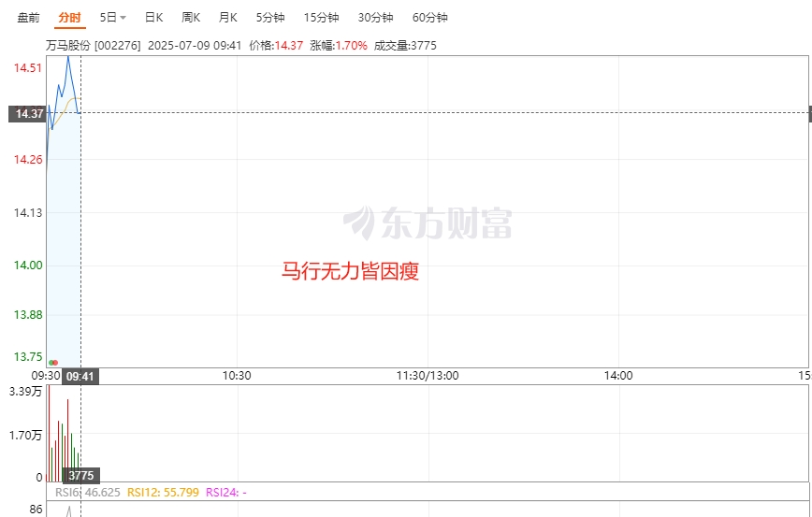Image resolution: width=812 pixels, height=517 pixels.
Task: Click the red text 马行无力皆因瘦
Action: click(350, 272)
